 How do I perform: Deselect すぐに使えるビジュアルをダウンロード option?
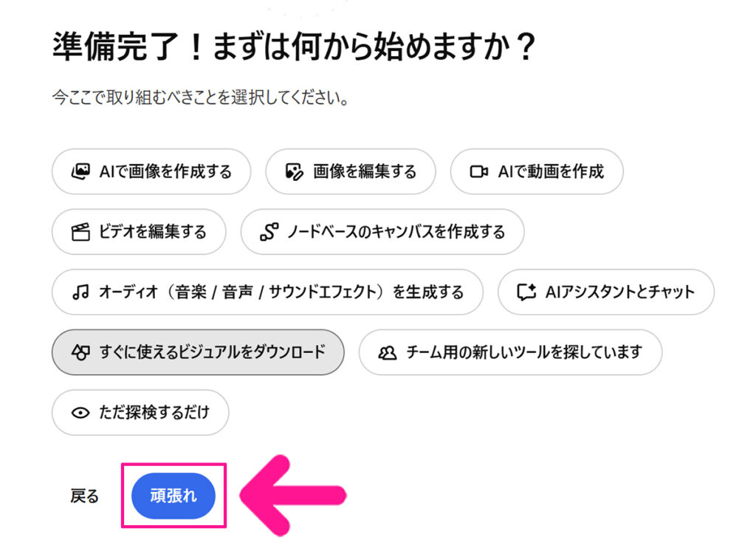point(198,352)
